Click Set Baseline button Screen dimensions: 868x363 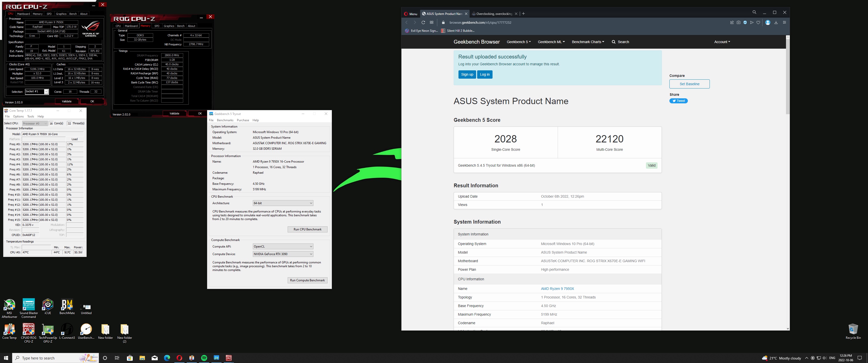689,84
